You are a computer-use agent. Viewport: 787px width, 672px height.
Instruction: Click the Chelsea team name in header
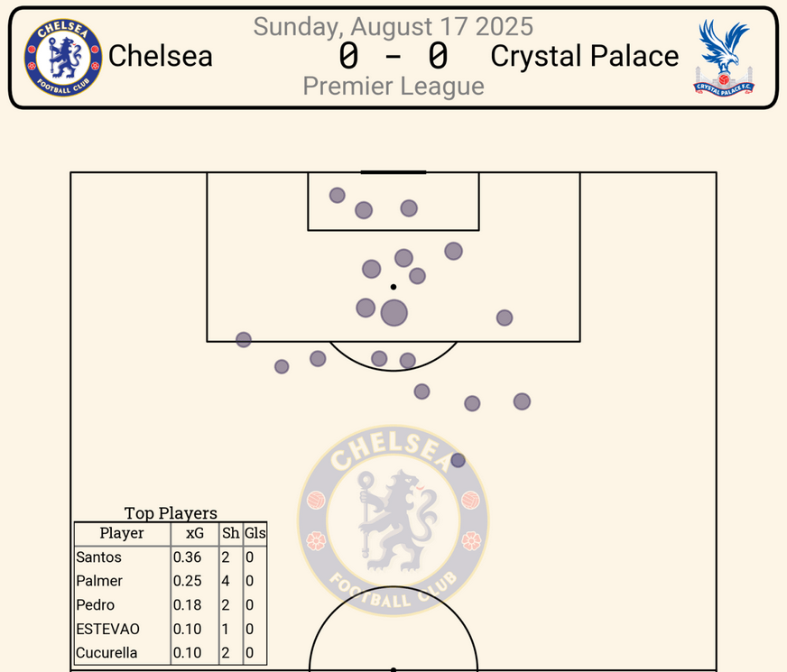[161, 56]
